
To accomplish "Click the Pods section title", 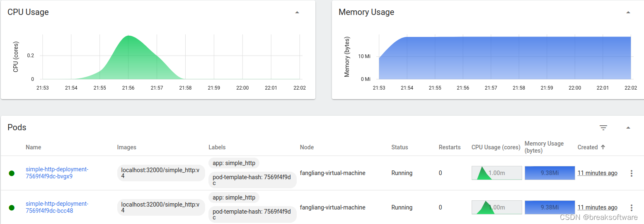I will pos(17,128).
